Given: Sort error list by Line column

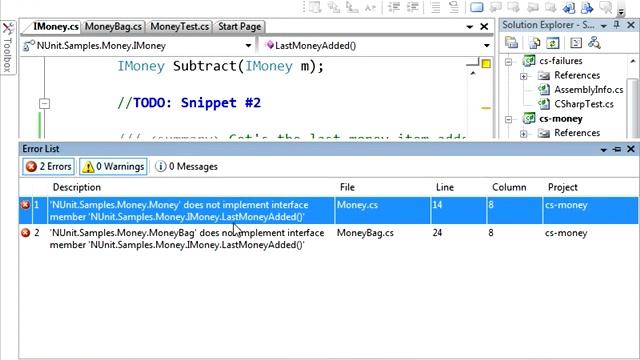Looking at the screenshot, I should (445, 187).
